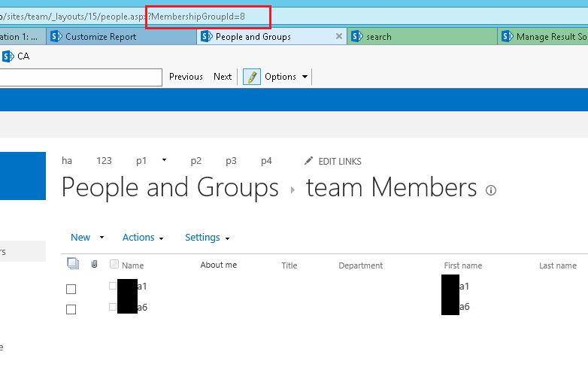Close the People and Groups tab

point(338,36)
